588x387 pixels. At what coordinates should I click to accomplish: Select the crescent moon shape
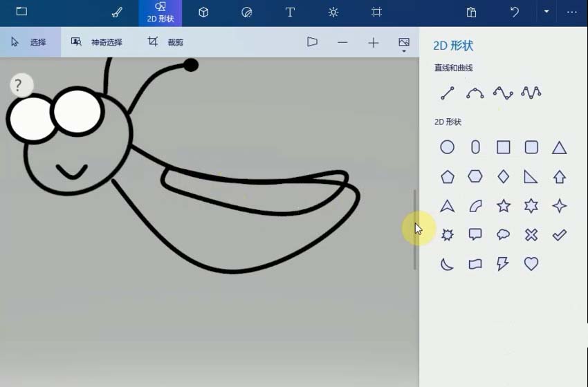[x=447, y=264]
